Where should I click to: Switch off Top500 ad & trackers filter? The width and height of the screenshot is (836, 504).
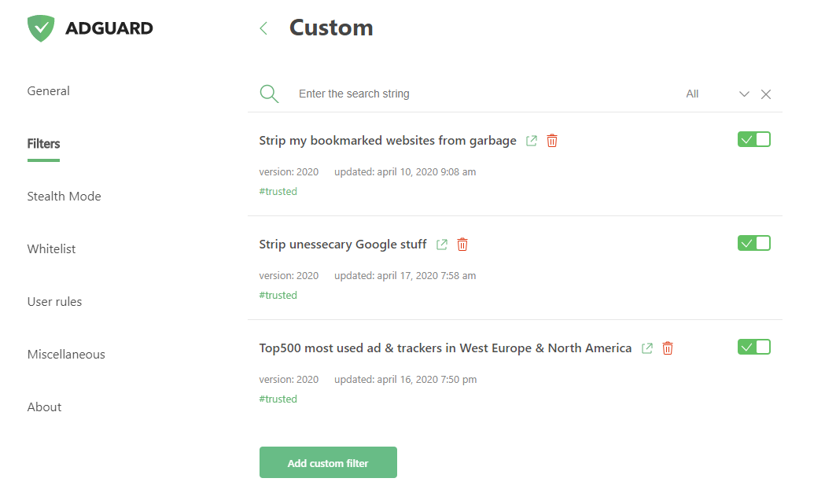click(x=753, y=347)
